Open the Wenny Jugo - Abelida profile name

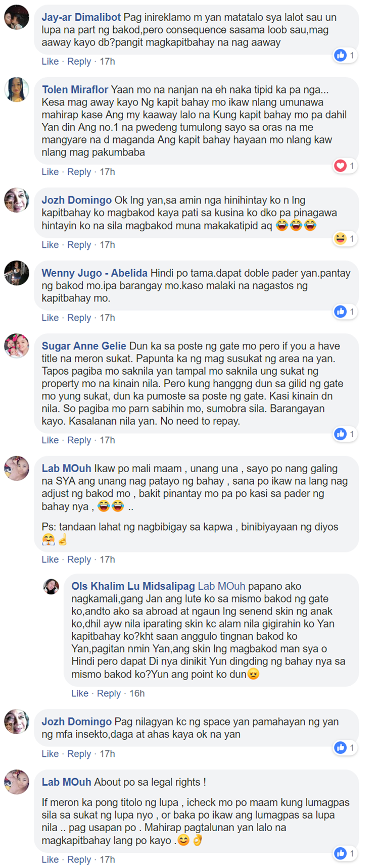click(94, 273)
